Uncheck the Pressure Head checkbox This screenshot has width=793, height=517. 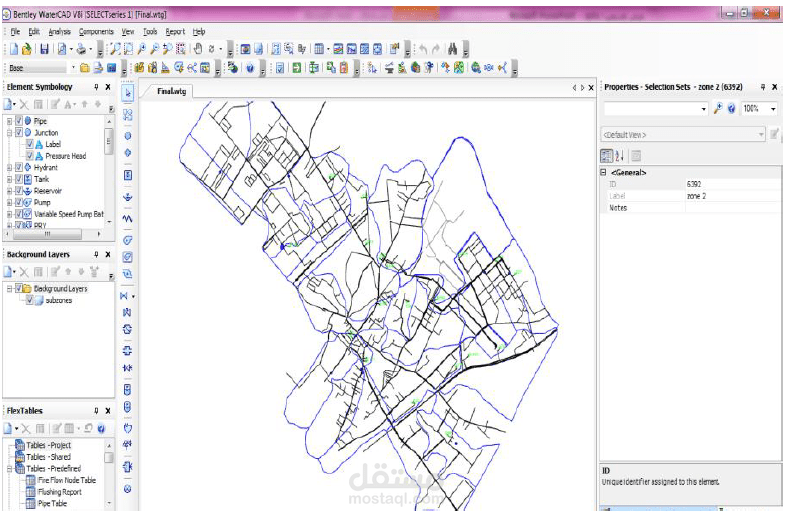[29, 156]
